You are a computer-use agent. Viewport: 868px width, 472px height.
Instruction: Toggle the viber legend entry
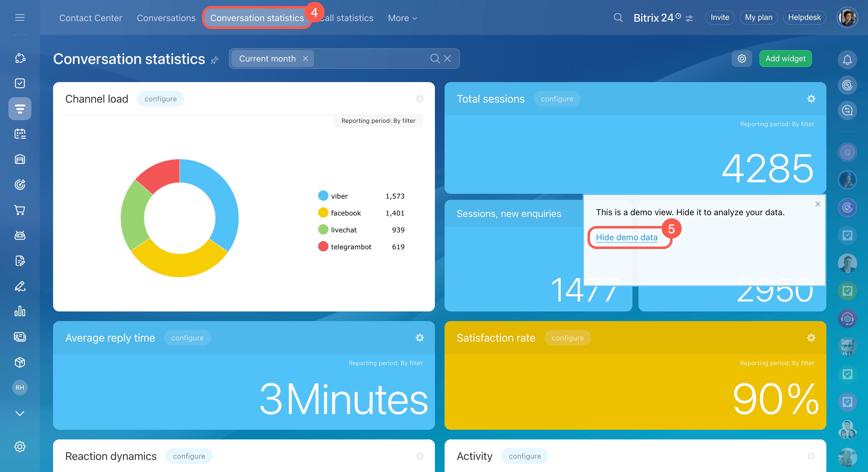click(x=339, y=196)
